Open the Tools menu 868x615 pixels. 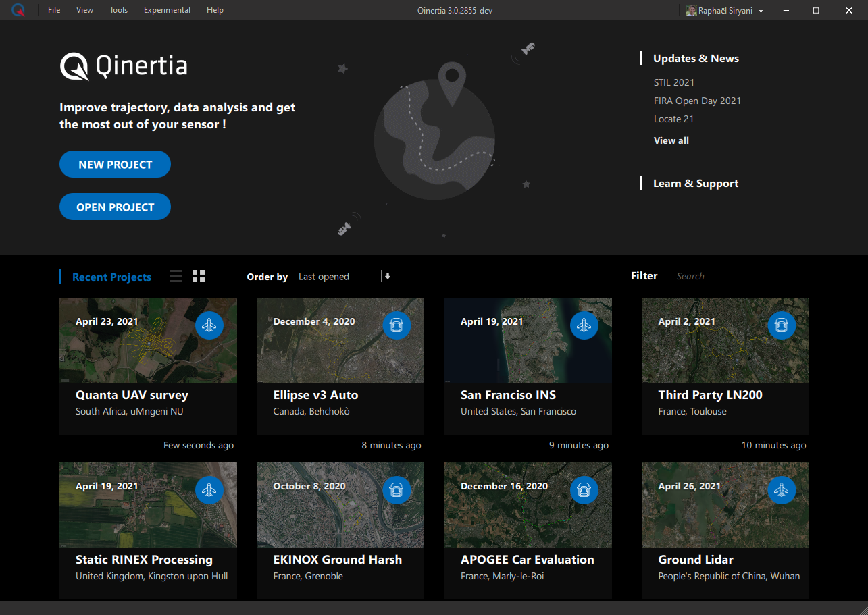click(x=119, y=10)
